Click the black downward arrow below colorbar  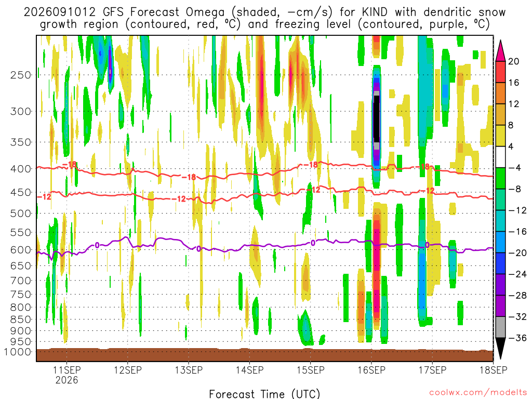click(500, 349)
